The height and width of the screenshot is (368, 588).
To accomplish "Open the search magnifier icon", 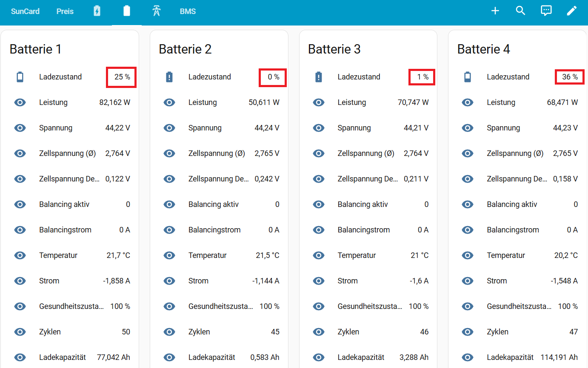I will 521,11.
